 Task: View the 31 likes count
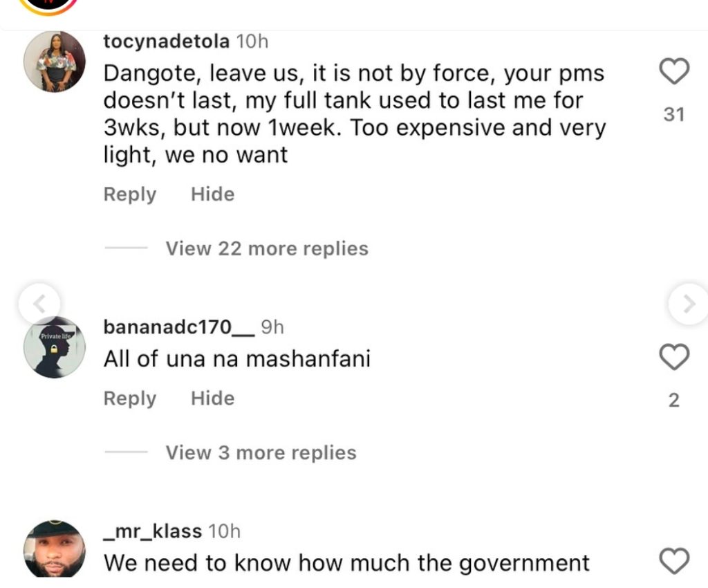point(674,115)
